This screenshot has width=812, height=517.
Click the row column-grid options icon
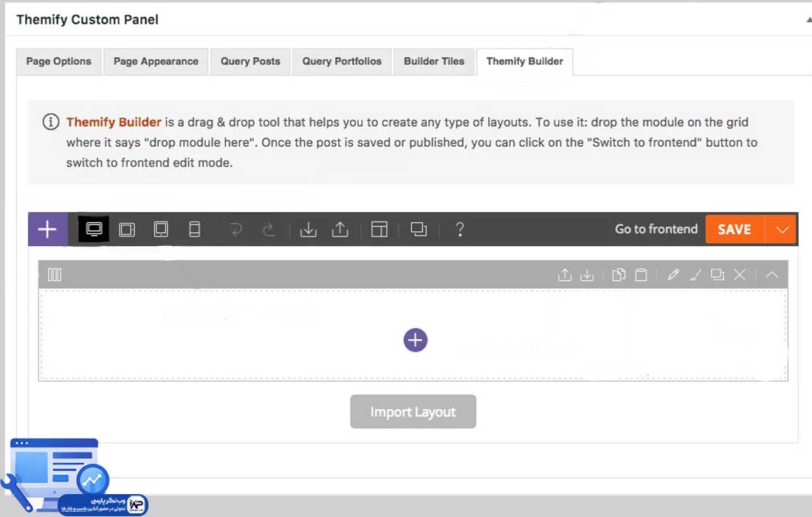tap(55, 275)
